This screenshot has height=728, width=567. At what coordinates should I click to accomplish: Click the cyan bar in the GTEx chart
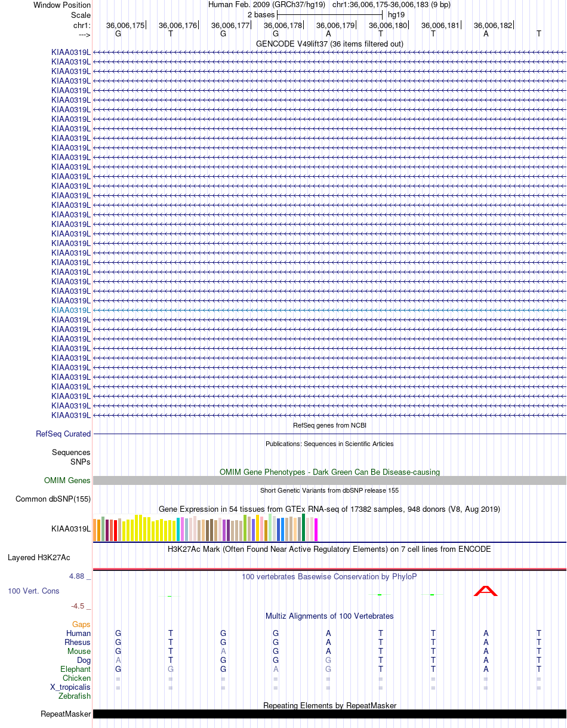point(178,530)
